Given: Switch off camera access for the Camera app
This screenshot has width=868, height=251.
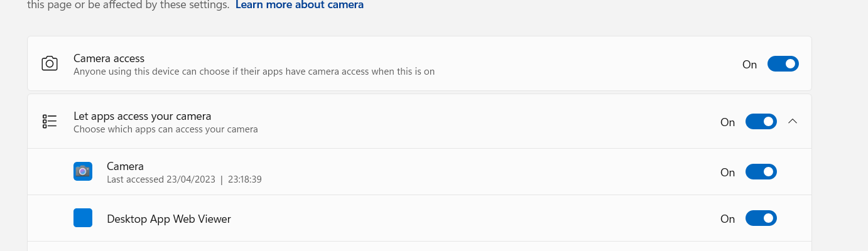Looking at the screenshot, I should coord(761,172).
